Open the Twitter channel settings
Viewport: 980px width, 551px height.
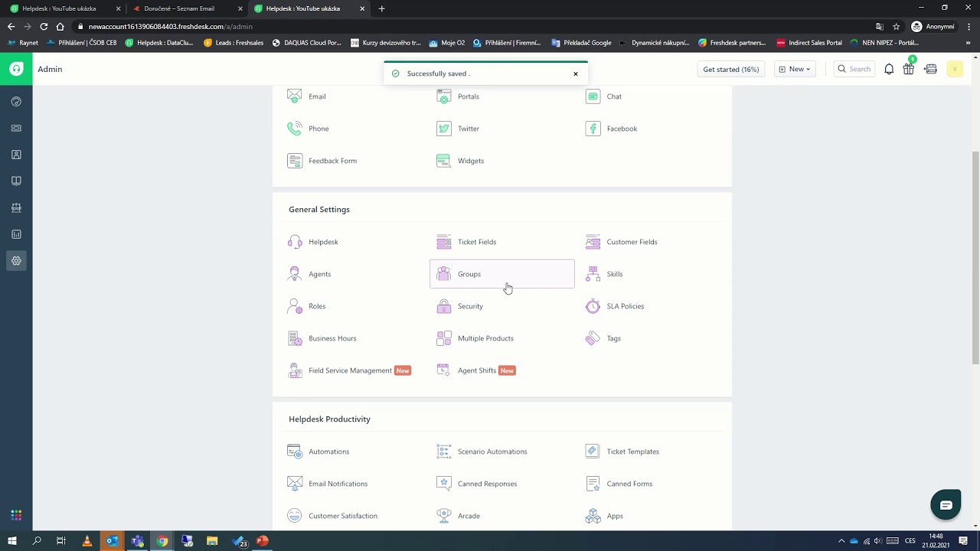point(458,129)
